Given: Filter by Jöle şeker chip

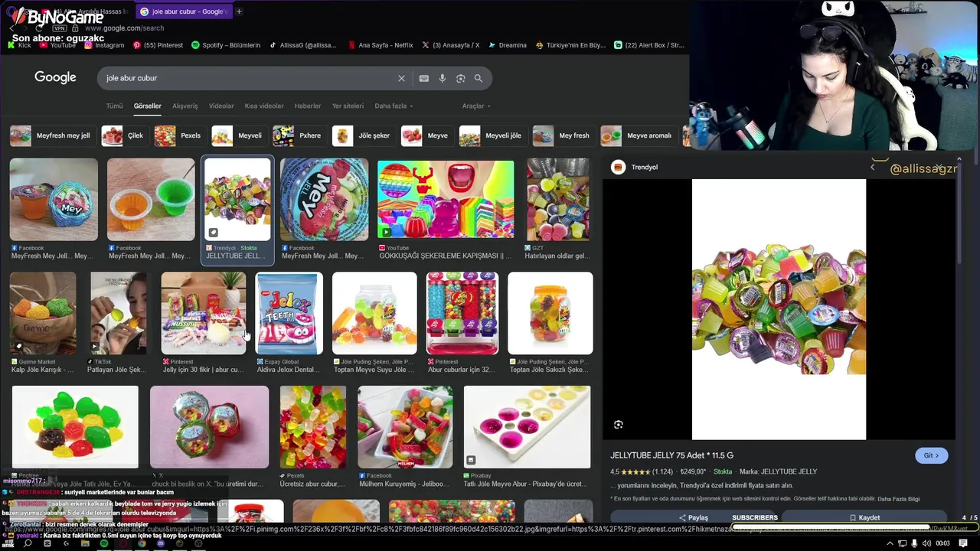Looking at the screenshot, I should [363, 135].
